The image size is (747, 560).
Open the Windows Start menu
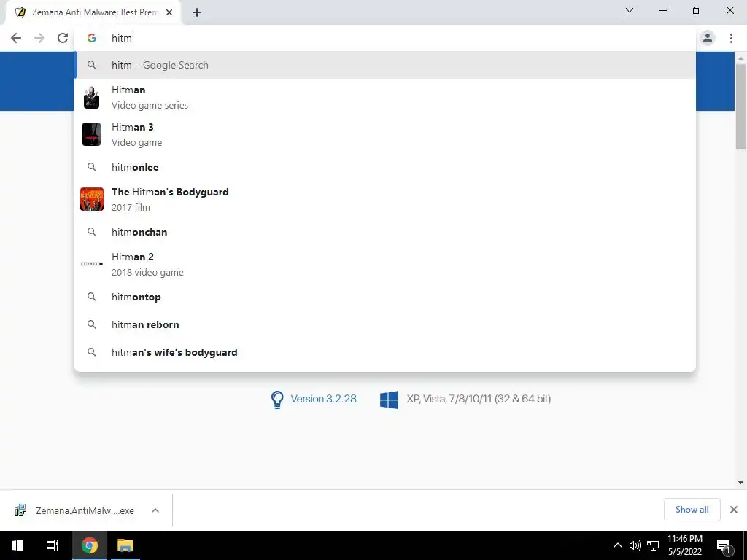click(18, 545)
